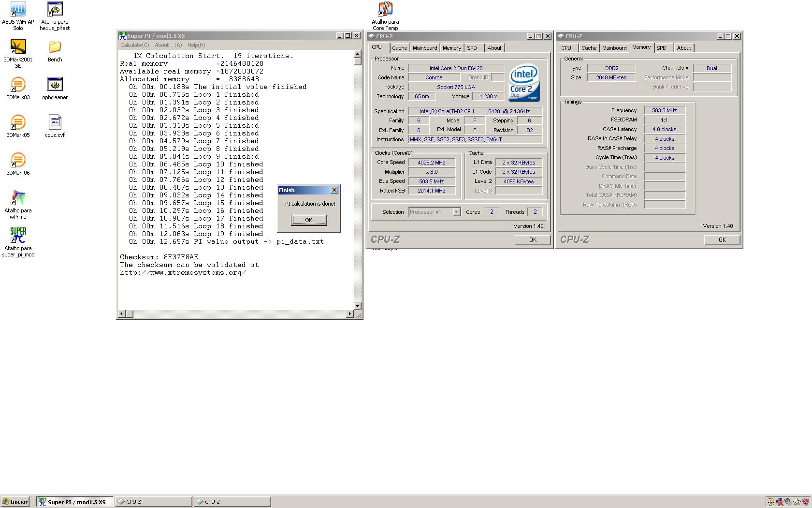Switch to Mainboard tab in left CPU-Z

click(425, 48)
